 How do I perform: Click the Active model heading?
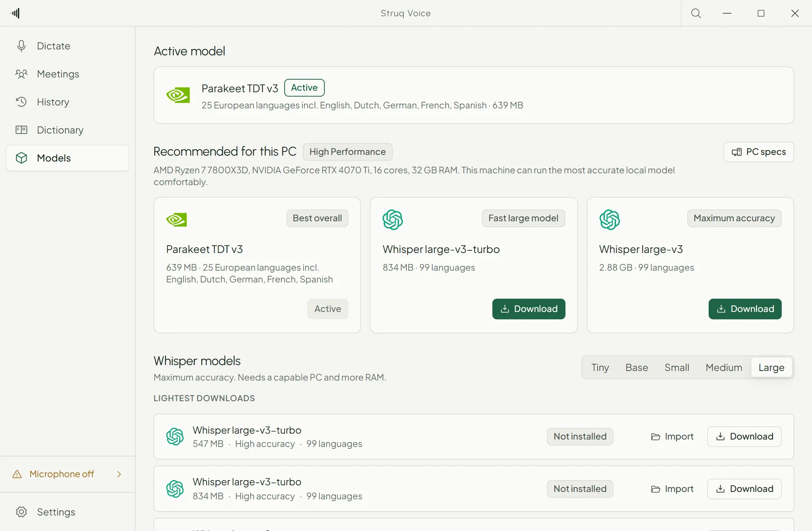[x=189, y=51]
